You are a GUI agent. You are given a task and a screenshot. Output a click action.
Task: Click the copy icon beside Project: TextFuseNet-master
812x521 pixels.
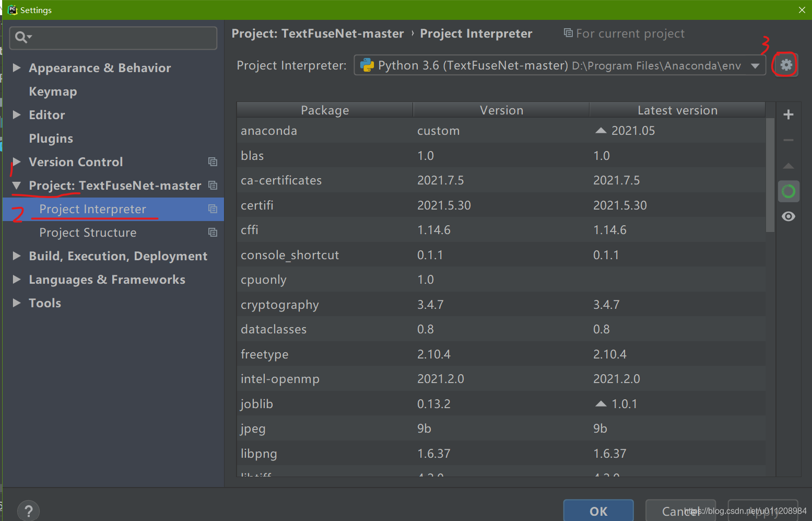coord(213,186)
